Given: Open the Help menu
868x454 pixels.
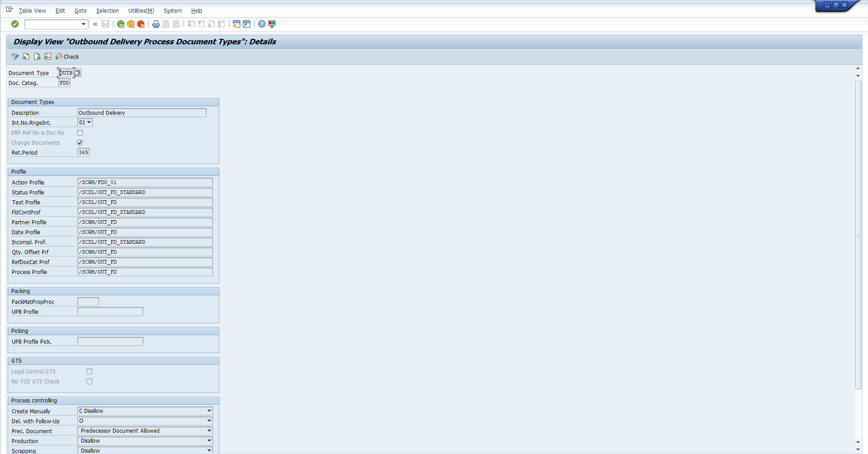Looking at the screenshot, I should [196, 10].
